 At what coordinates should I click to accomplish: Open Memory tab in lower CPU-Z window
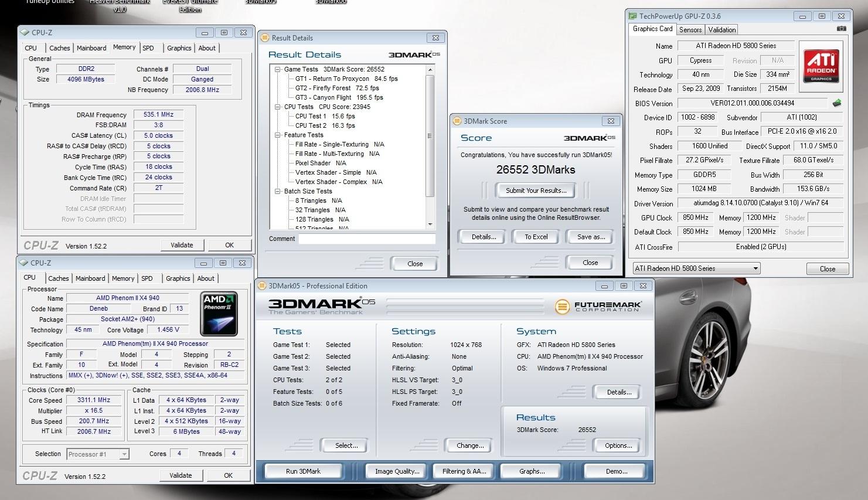pos(123,278)
